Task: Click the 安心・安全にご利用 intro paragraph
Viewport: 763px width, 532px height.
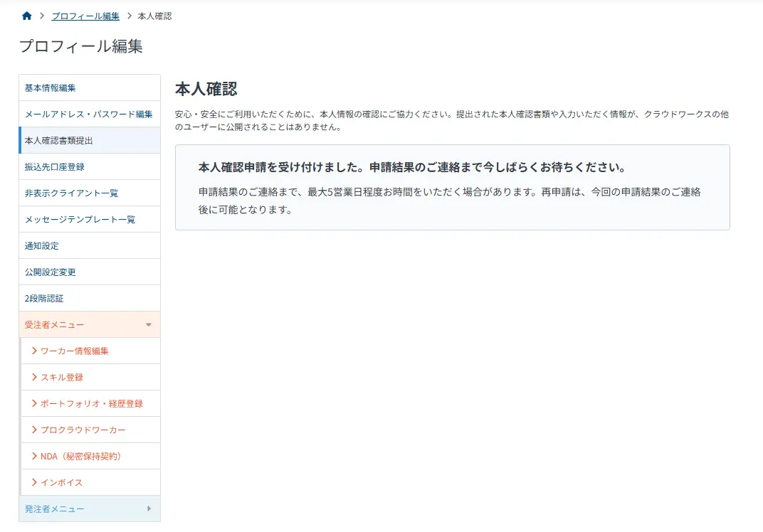Action: click(x=452, y=121)
